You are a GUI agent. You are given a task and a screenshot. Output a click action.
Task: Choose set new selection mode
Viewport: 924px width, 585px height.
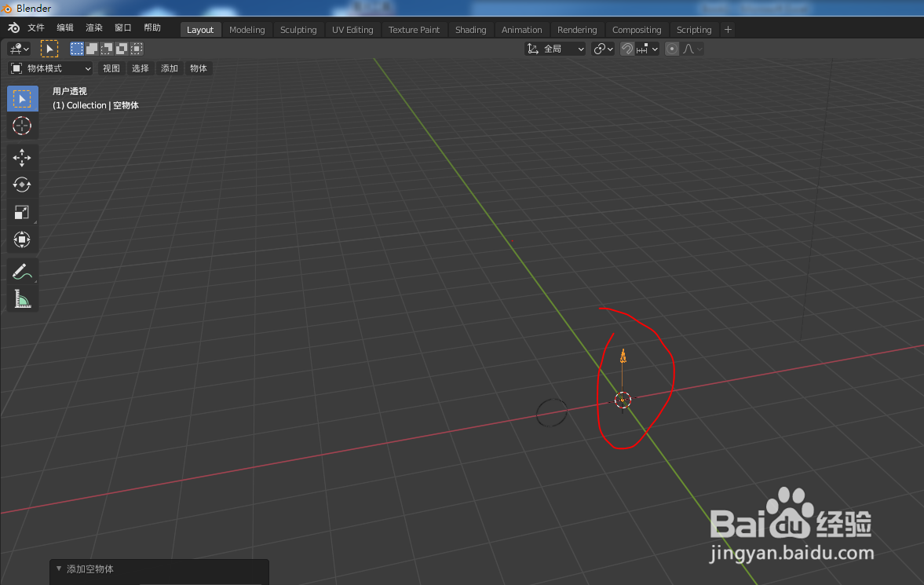(x=77, y=49)
